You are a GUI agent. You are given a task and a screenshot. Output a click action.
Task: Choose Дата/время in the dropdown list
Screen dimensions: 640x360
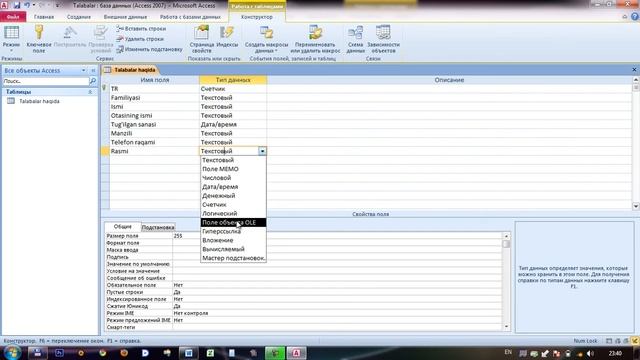tap(233, 187)
